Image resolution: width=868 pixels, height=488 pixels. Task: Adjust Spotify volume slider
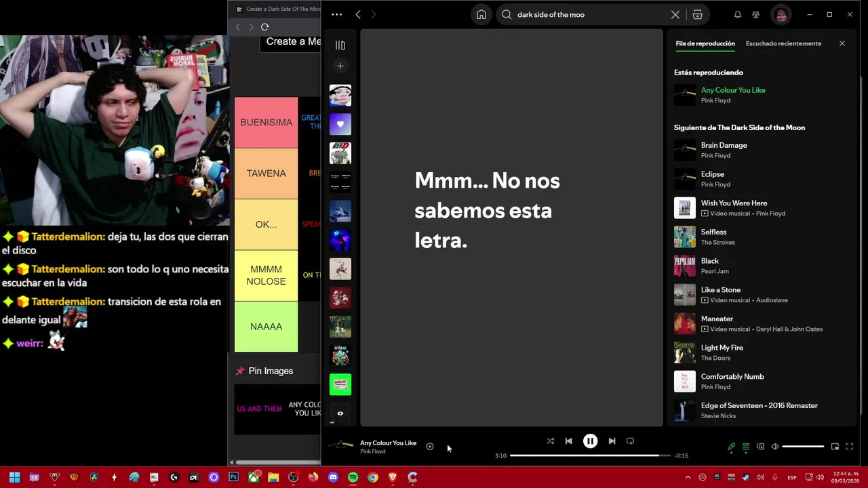[803, 447]
